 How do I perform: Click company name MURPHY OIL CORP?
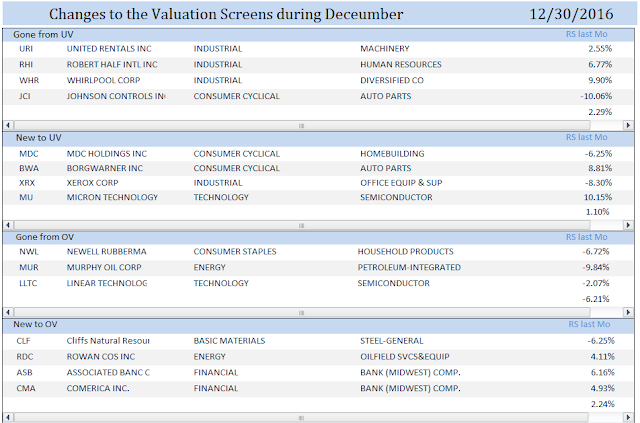(x=104, y=267)
